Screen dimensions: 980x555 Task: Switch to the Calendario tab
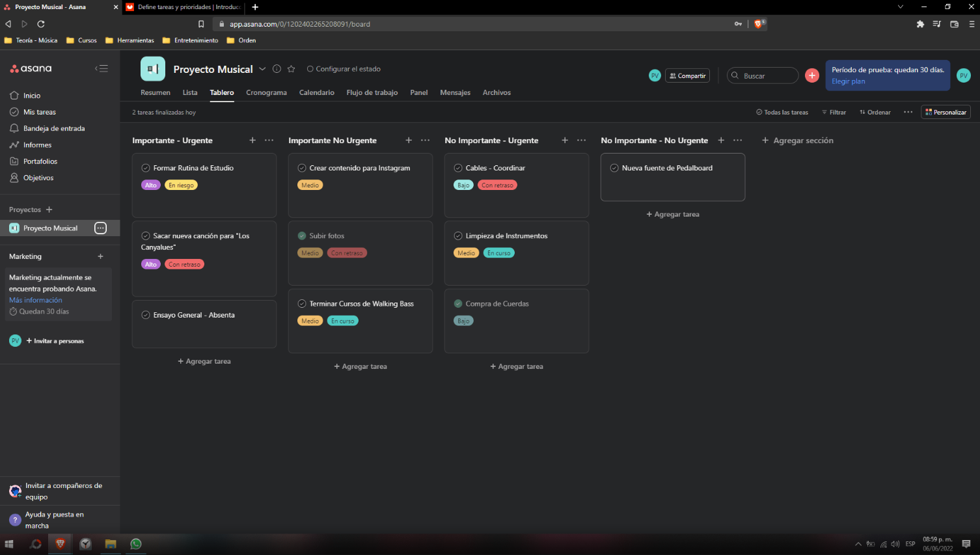pyautogui.click(x=316, y=92)
